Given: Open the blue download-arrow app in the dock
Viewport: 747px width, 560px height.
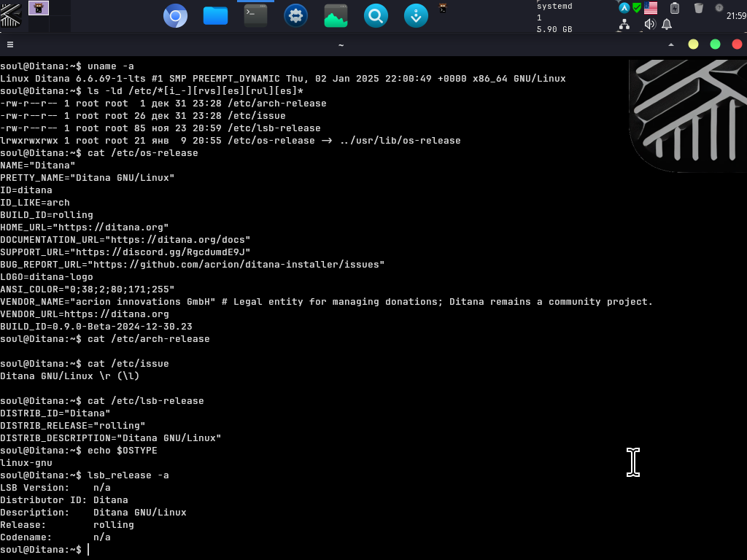Looking at the screenshot, I should coord(416,16).
